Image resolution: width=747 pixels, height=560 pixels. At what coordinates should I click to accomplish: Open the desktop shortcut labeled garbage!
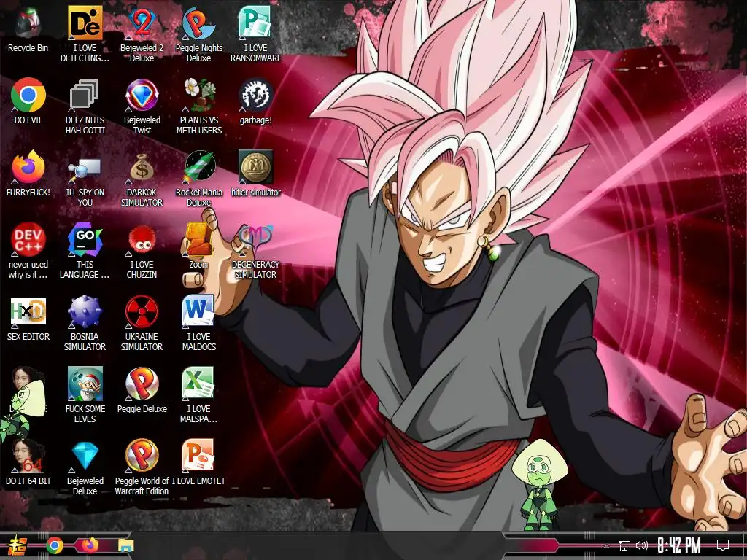click(256, 101)
